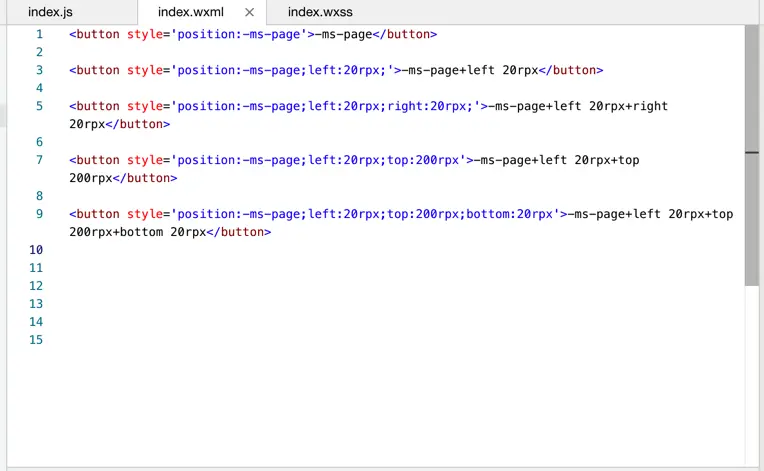Click line number 7 in gutter
This screenshot has height=471, width=764.
point(39,160)
